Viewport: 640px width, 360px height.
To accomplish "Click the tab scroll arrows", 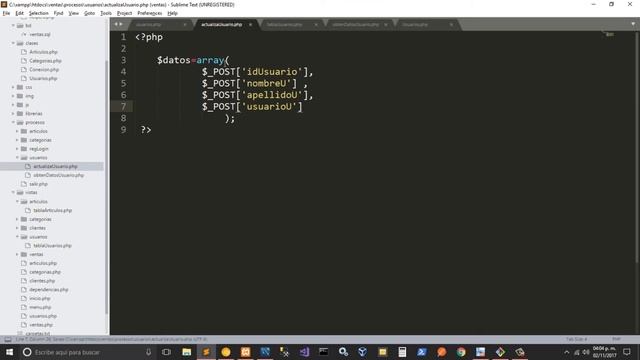I will [118, 24].
